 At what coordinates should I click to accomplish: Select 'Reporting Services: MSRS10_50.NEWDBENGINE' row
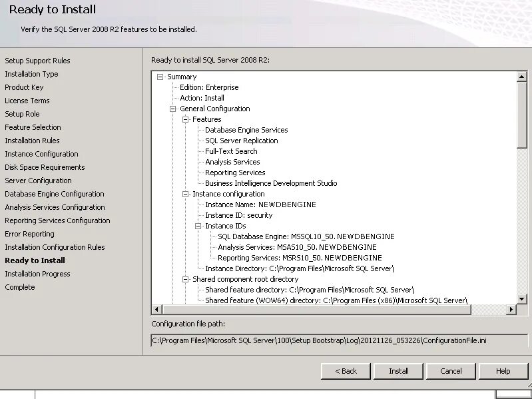300,258
